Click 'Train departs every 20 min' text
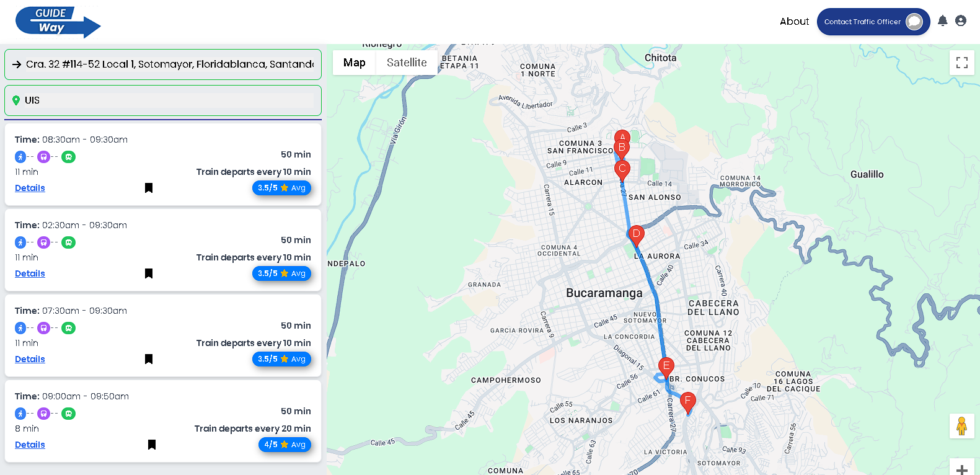 tap(253, 428)
